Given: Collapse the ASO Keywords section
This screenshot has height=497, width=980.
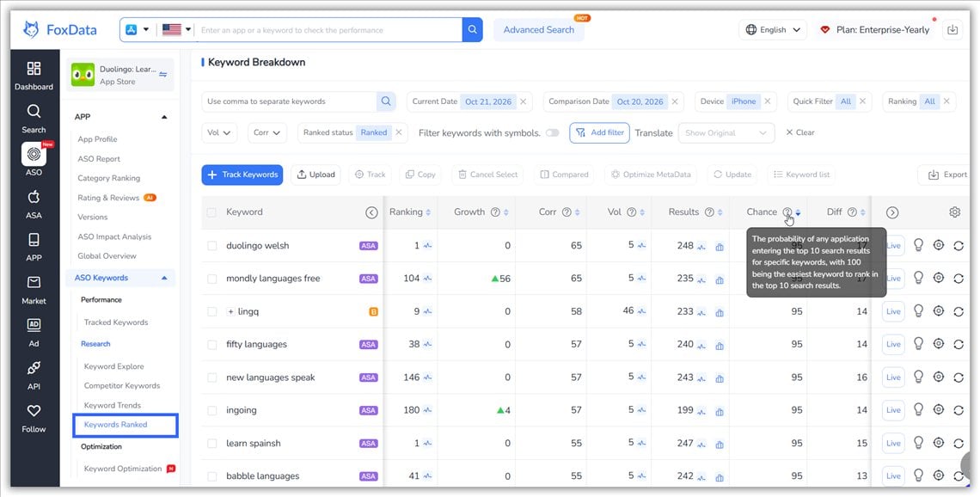Looking at the screenshot, I should [164, 279].
